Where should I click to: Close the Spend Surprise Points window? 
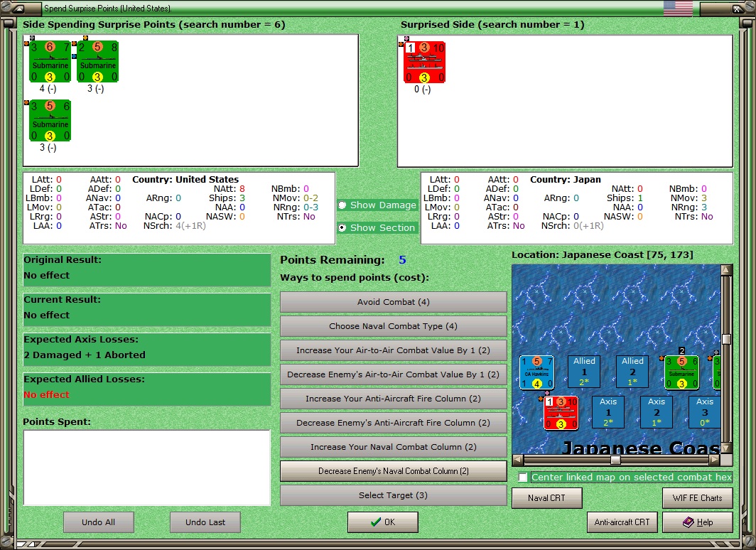tap(738, 9)
